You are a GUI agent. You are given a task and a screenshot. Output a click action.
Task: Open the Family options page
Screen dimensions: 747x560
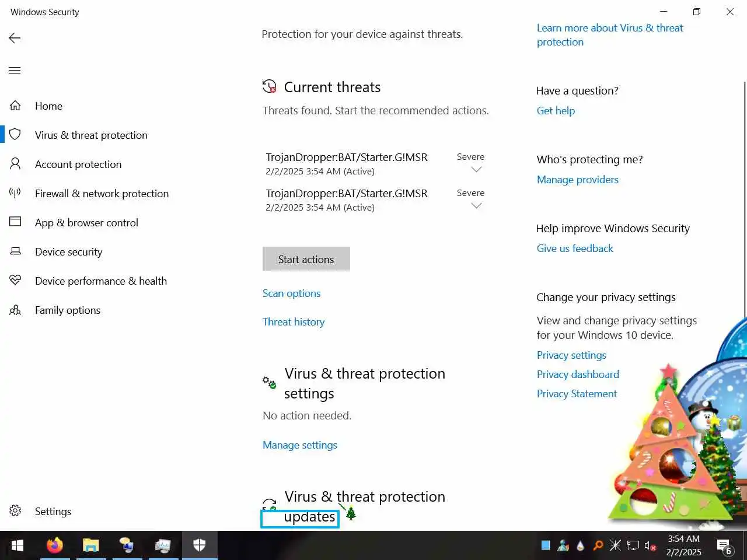tap(68, 310)
